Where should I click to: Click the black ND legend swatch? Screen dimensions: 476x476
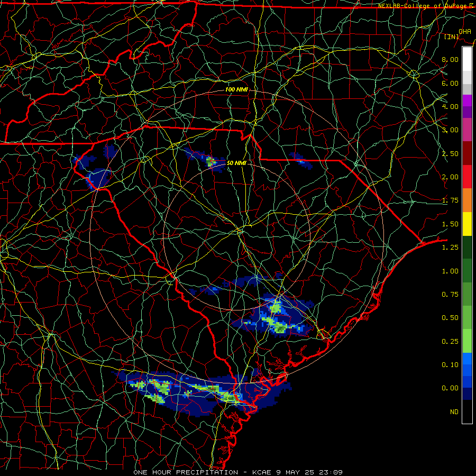[467, 411]
